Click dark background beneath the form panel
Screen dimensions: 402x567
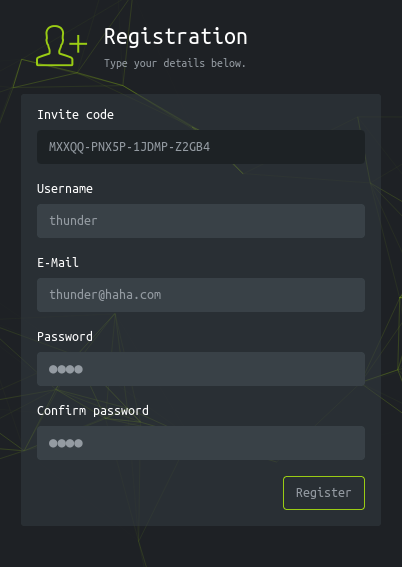coord(201,546)
